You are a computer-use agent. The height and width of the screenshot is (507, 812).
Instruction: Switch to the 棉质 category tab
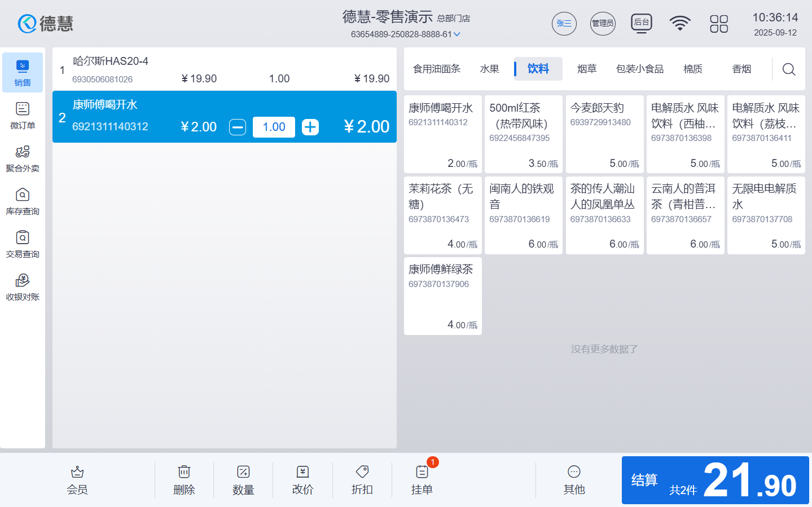tap(693, 69)
